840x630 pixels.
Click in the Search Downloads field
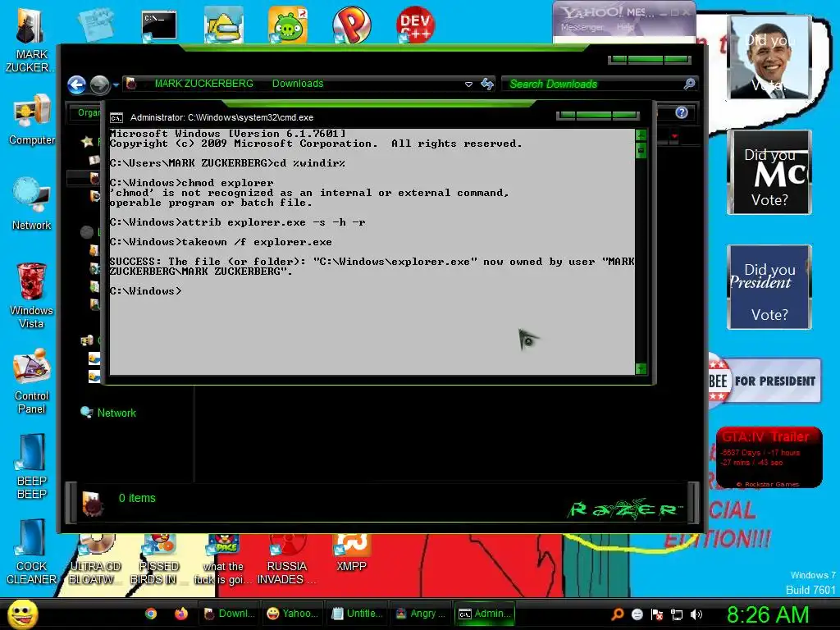click(x=600, y=84)
